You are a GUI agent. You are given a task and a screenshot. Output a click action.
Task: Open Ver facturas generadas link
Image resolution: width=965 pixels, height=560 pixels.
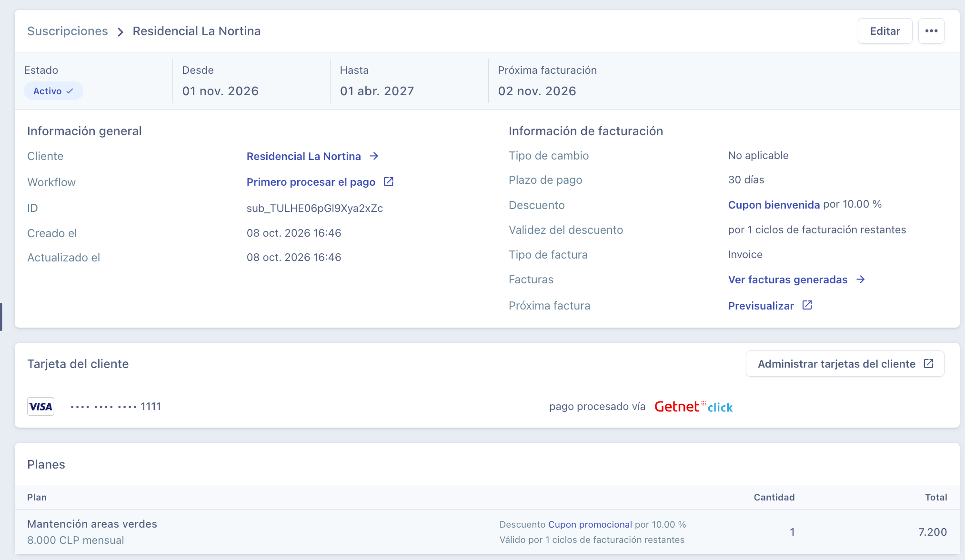click(x=788, y=280)
